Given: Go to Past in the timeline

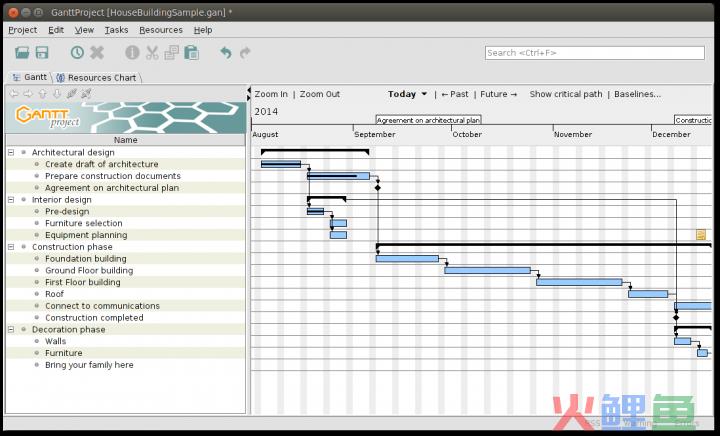Looking at the screenshot, I should pyautogui.click(x=455, y=94).
